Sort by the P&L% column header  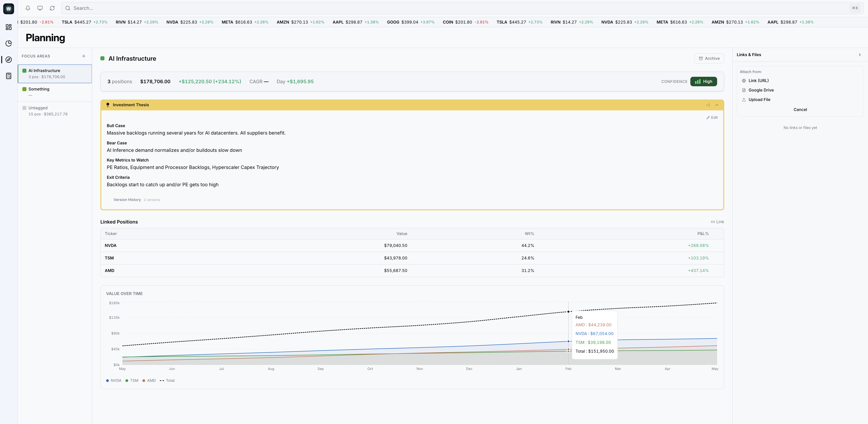(x=703, y=234)
